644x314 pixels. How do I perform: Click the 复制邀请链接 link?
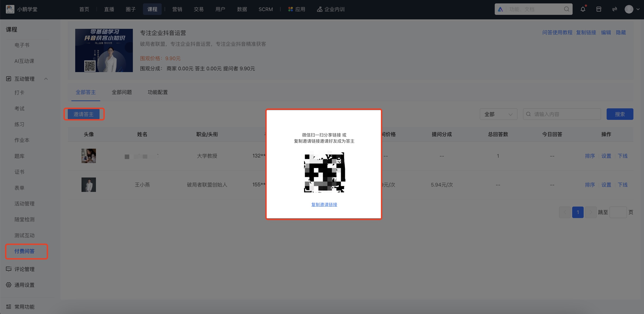pyautogui.click(x=324, y=205)
